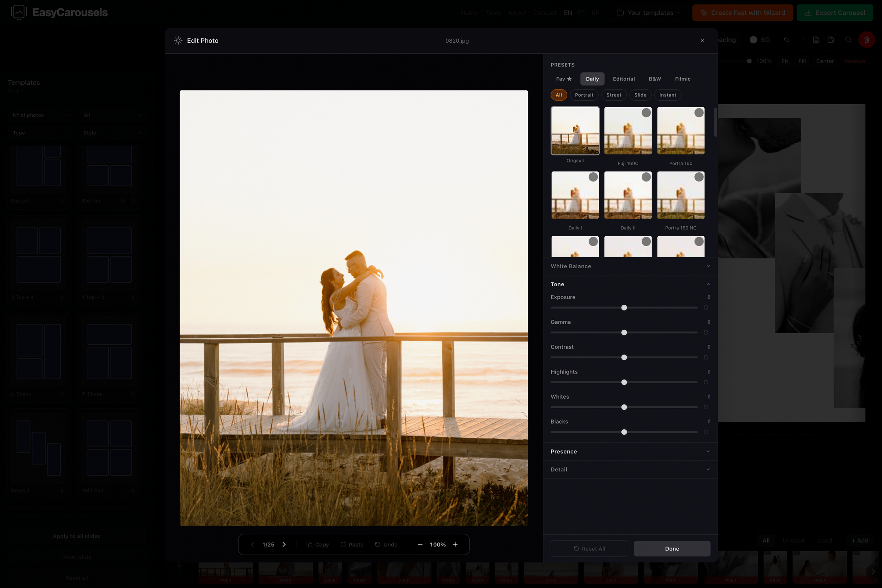Adjust the Blacks slider handle
The height and width of the screenshot is (588, 882).
click(x=624, y=432)
